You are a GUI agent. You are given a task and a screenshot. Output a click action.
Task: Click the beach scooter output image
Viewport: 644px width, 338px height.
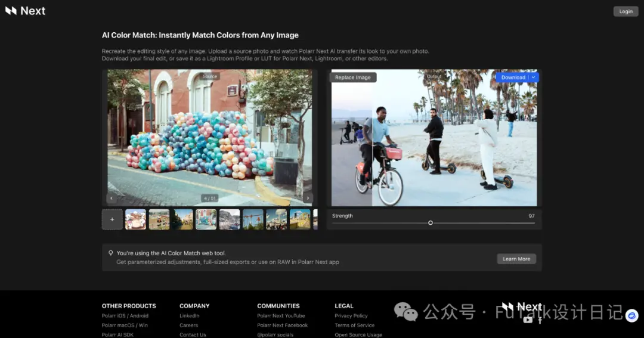coord(434,138)
